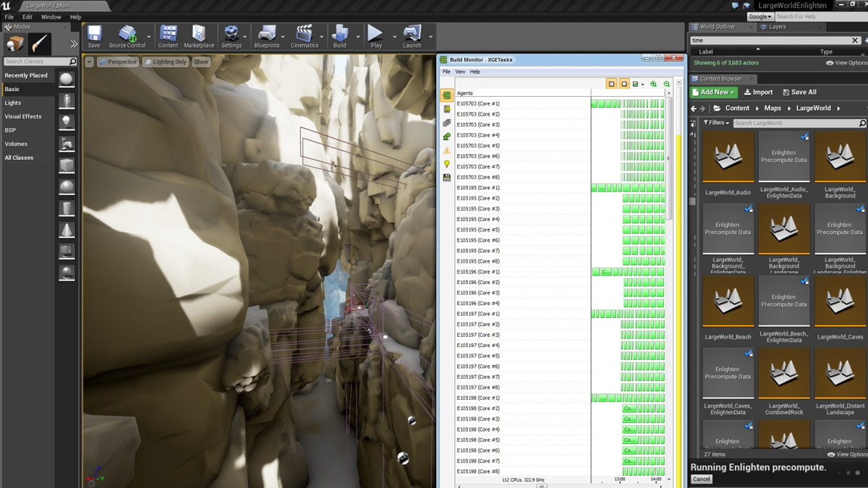Click the chat bubble icon in title bar
Screen dimensions: 868x488
click(736, 5)
